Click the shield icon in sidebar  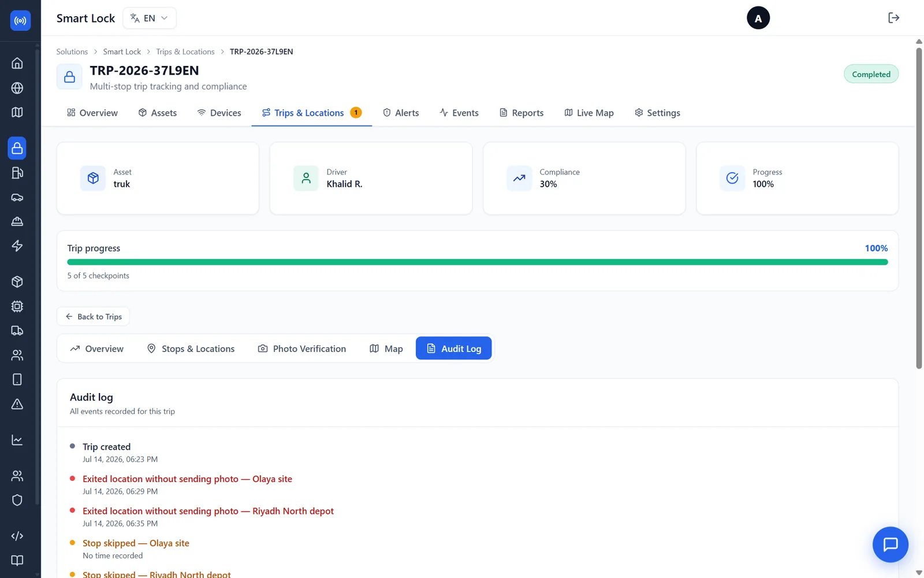pos(17,500)
